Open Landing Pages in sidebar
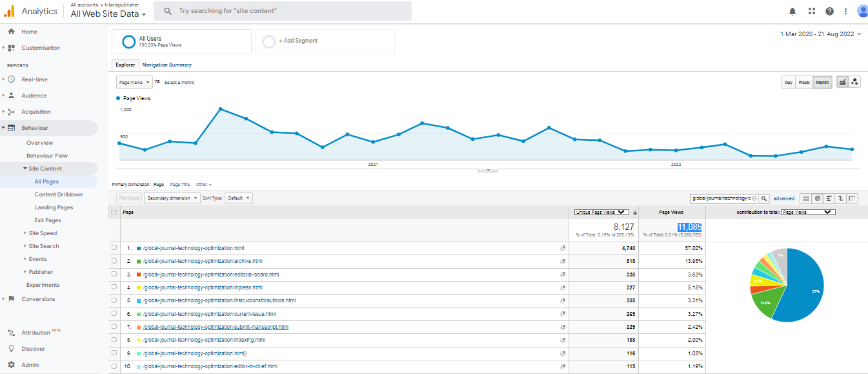 (x=54, y=207)
